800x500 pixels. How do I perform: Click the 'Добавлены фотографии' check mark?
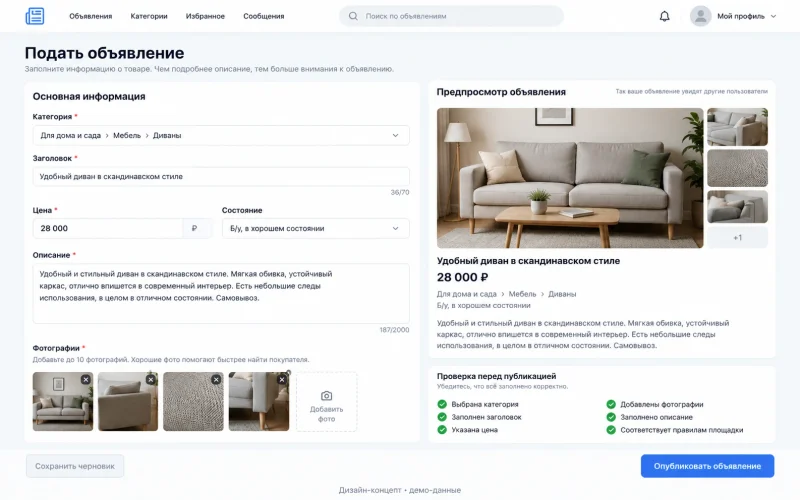pyautogui.click(x=611, y=404)
